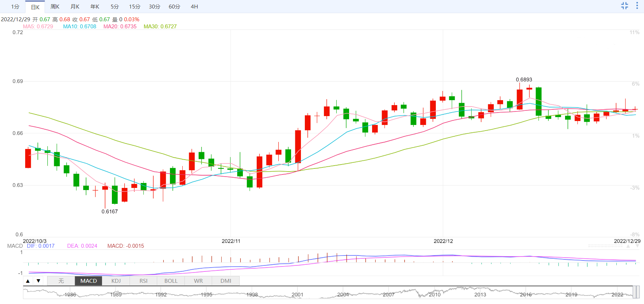The width and height of the screenshot is (644, 304).
Task: Click the 2022/11 date axis label
Action: pyautogui.click(x=231, y=241)
